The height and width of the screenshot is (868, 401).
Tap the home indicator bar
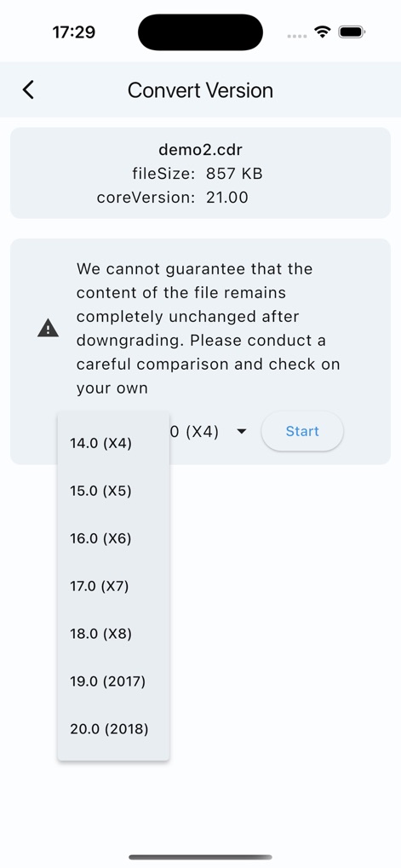click(200, 858)
